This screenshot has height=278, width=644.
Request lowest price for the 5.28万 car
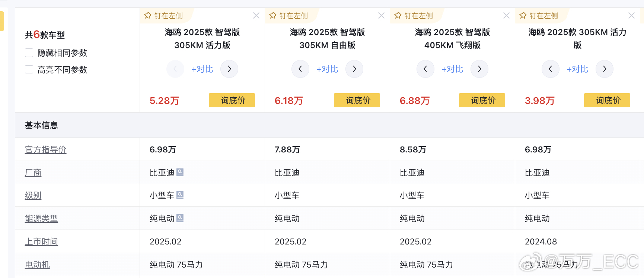[232, 100]
